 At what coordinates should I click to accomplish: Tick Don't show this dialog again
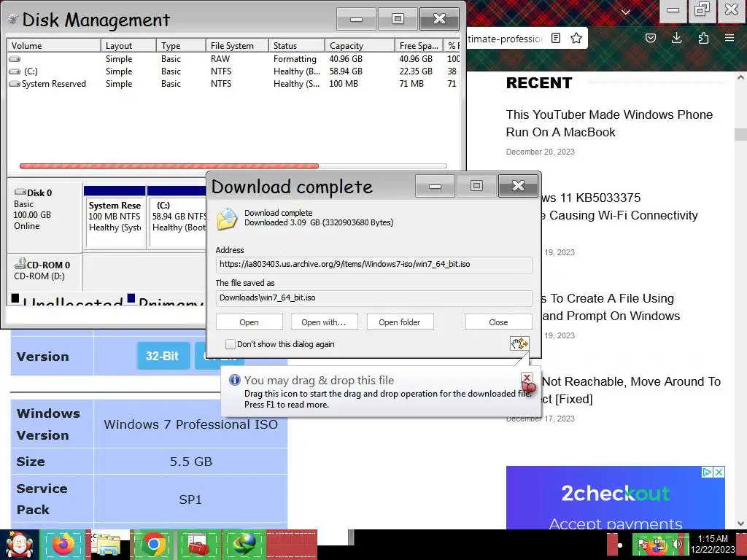(230, 344)
